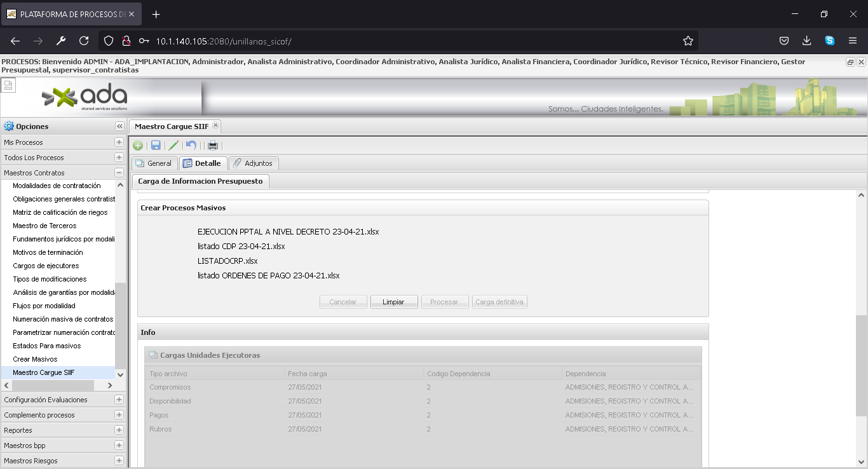Click the blue undo arrow icon

191,146
